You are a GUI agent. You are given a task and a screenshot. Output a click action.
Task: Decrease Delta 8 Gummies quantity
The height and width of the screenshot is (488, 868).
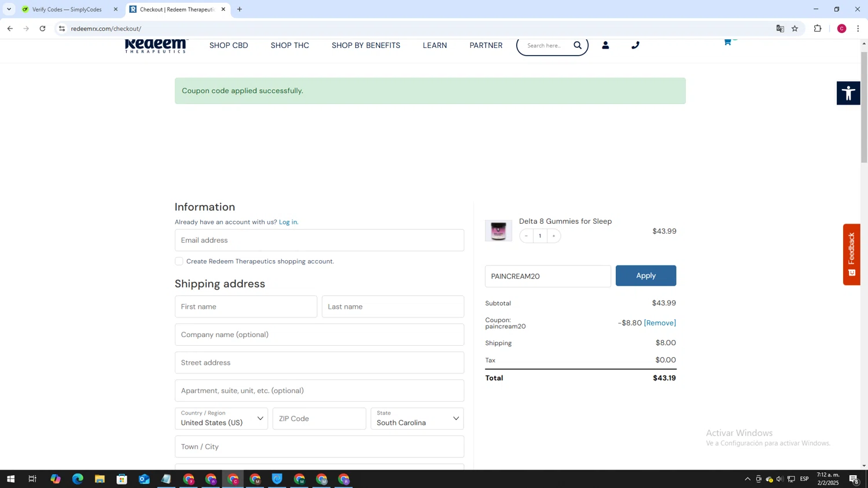[x=526, y=236]
